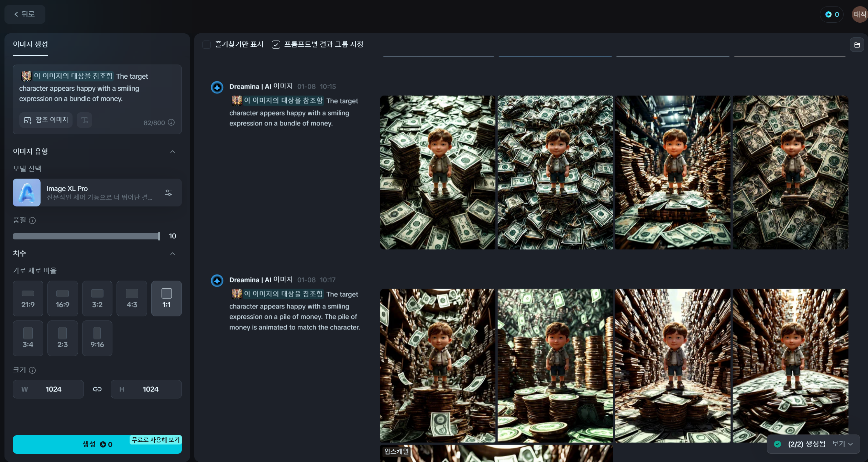Click reference thumbnail in the 10:17 prompt
Viewport: 868px width, 462px height.
tap(237, 294)
